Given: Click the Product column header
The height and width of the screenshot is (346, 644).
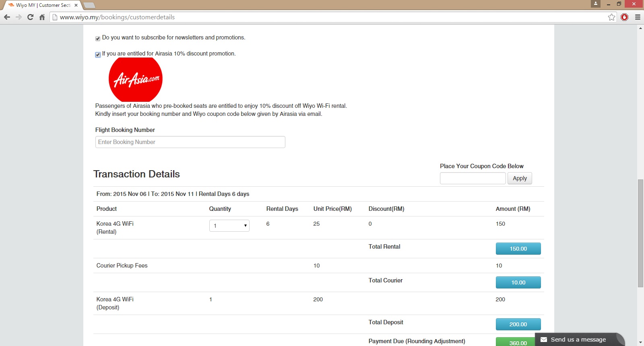Looking at the screenshot, I should click(107, 209).
